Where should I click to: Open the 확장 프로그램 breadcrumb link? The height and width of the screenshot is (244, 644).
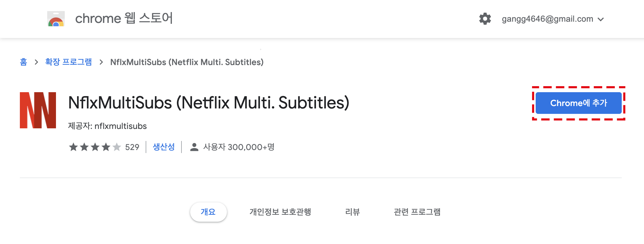click(69, 62)
